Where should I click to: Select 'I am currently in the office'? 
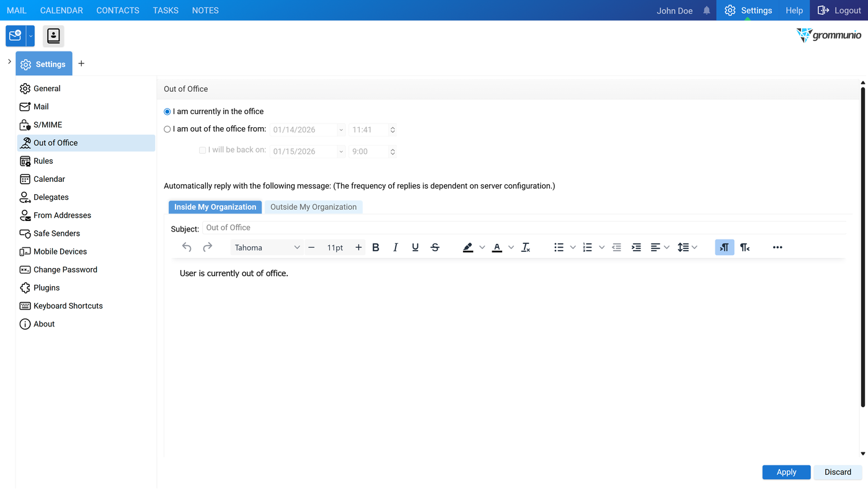(167, 112)
